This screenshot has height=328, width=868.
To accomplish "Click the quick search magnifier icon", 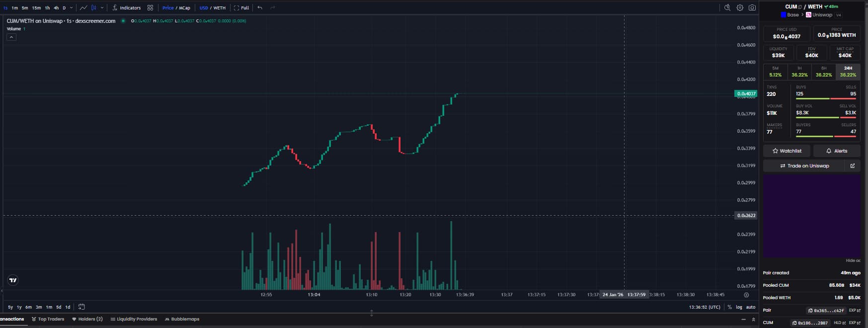I will [x=727, y=8].
